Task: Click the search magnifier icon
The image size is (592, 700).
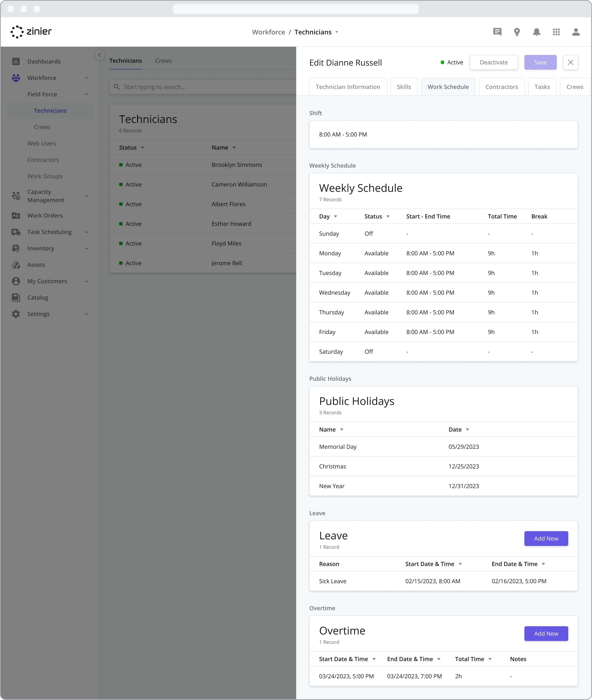Action: click(x=116, y=87)
